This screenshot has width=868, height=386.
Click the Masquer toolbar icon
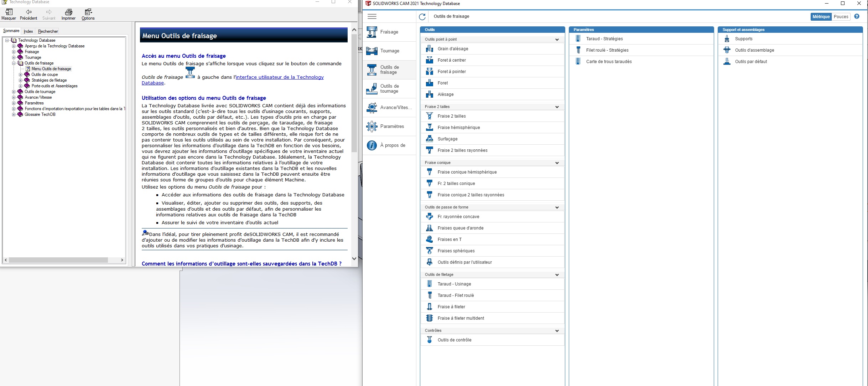tap(9, 12)
